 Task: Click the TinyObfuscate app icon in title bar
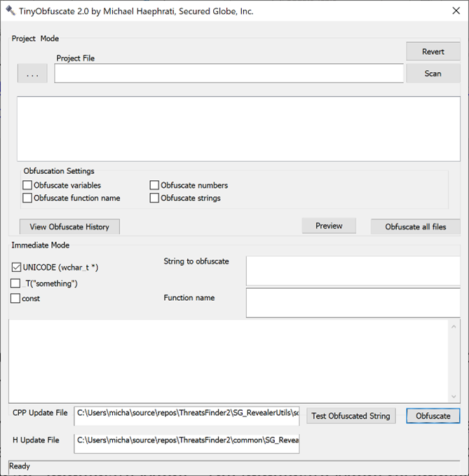11,11
